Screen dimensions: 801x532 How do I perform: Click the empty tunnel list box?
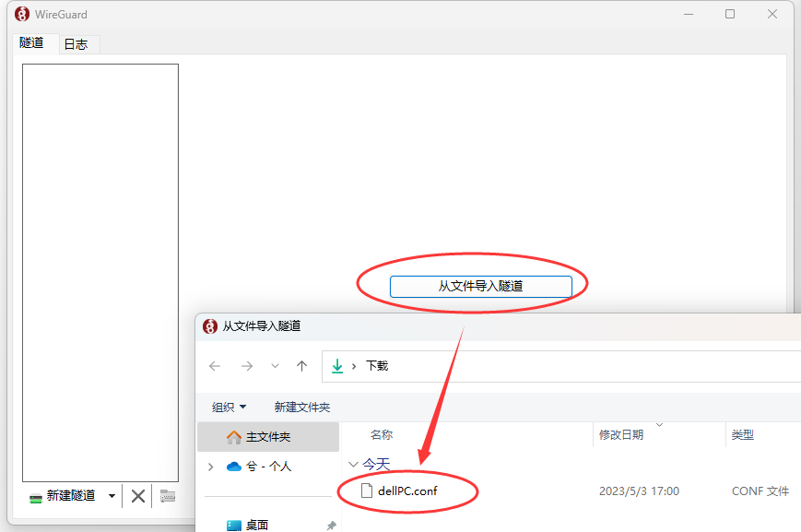(x=100, y=272)
